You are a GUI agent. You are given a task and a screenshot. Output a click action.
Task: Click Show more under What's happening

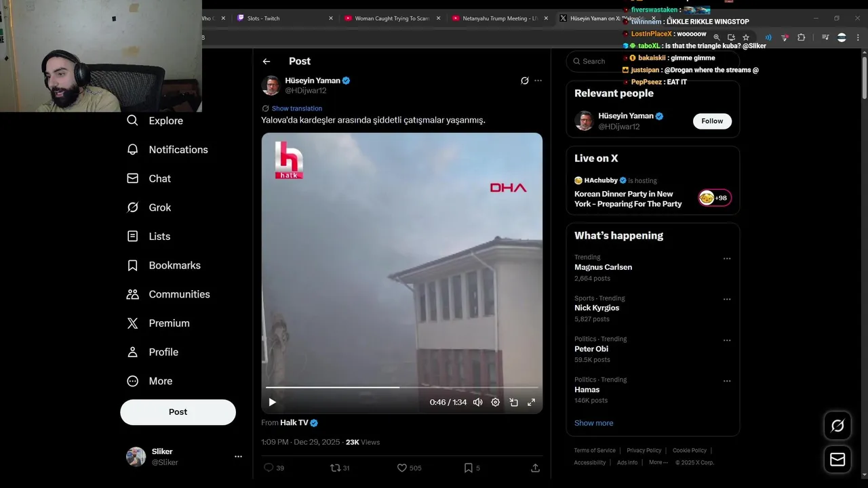coord(594,423)
